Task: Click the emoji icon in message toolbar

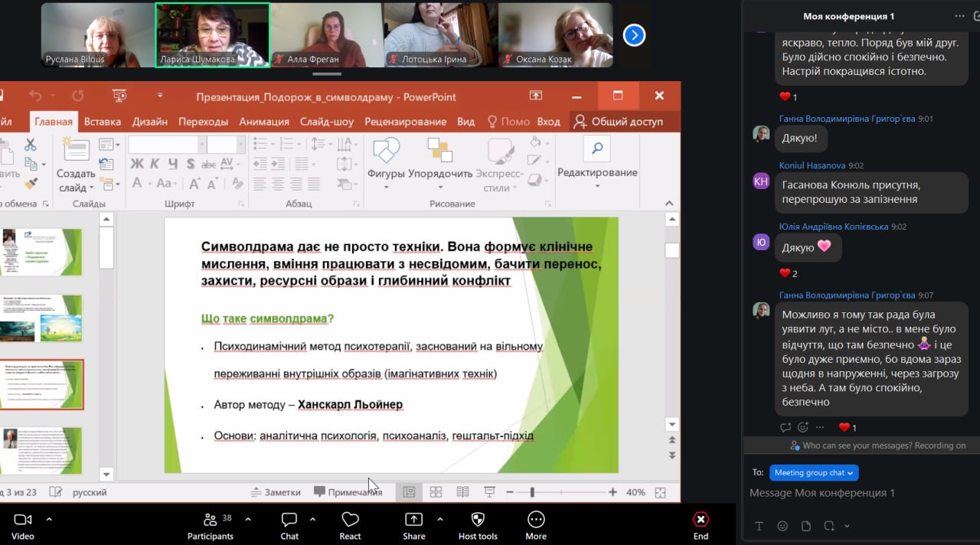Action: [x=782, y=526]
